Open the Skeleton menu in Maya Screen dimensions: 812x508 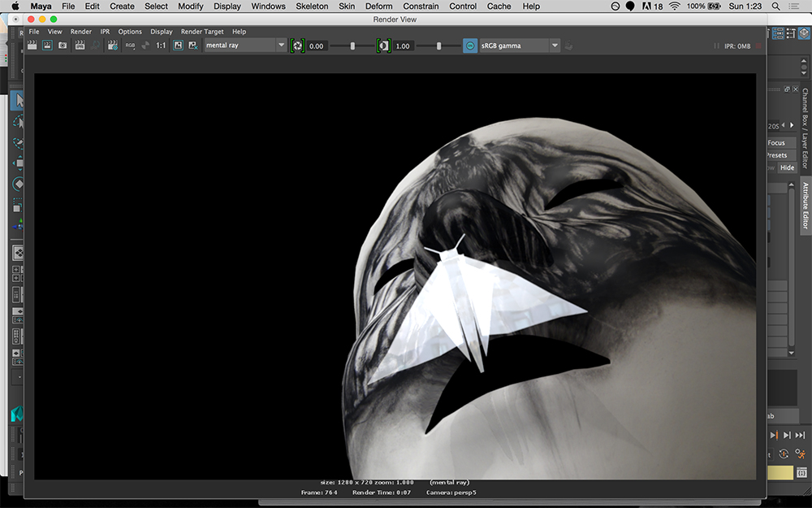pyautogui.click(x=312, y=7)
